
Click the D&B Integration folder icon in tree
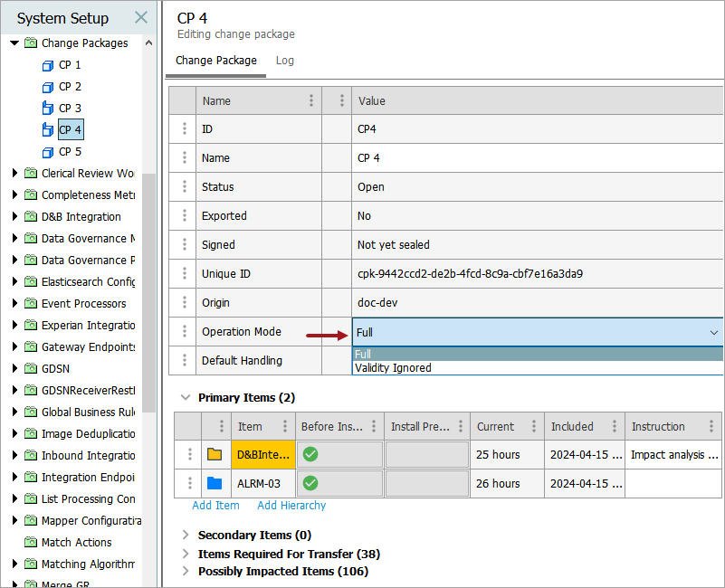click(x=31, y=217)
